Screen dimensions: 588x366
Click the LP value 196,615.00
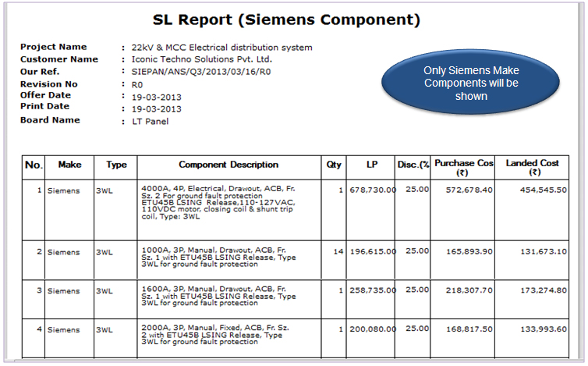click(x=373, y=251)
